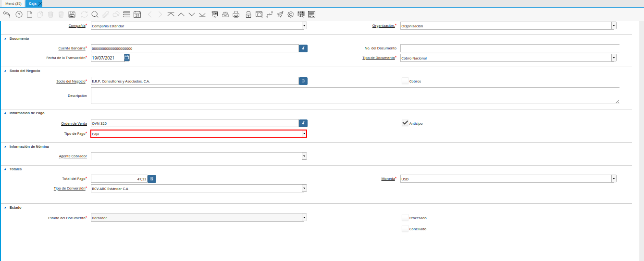
Task: Click the No. del Documento input field
Action: pyautogui.click(x=510, y=48)
